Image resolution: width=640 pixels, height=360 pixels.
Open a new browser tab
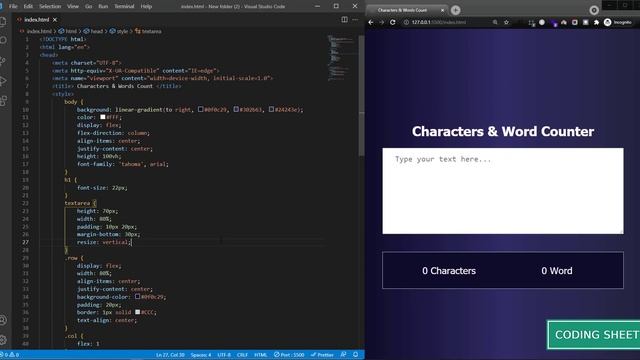coord(456,10)
